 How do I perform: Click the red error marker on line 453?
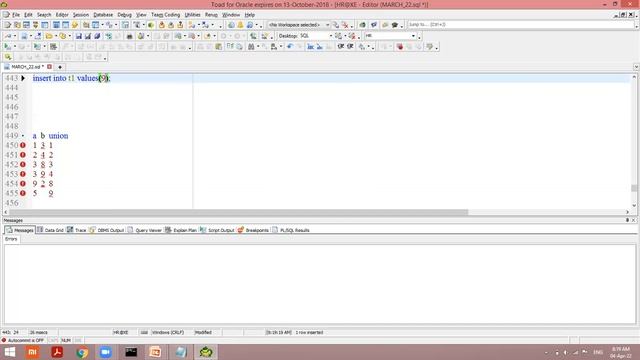[x=23, y=174]
